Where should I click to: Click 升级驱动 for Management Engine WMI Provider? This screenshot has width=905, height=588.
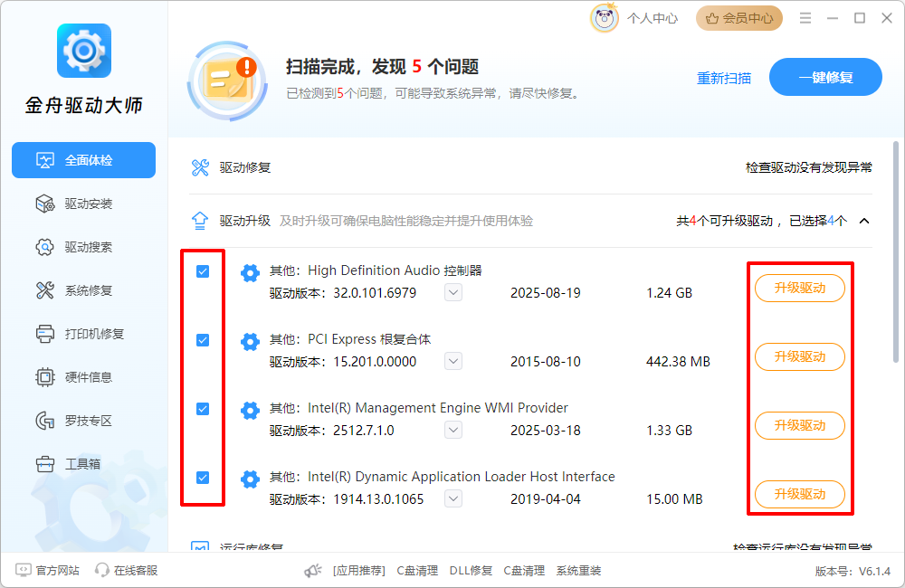(800, 425)
